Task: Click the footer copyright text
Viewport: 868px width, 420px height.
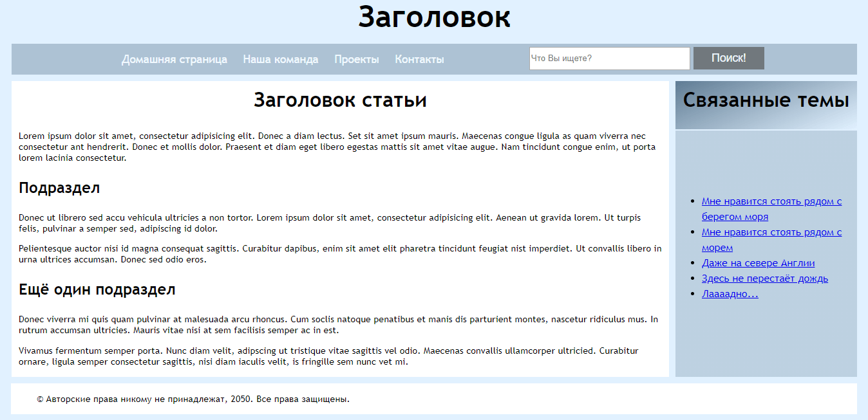Action: [193, 399]
